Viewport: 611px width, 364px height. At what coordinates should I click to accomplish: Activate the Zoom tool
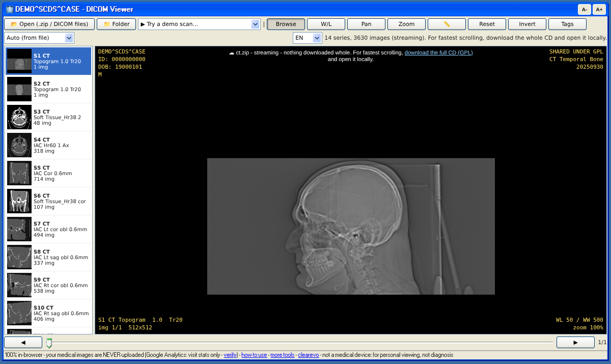point(407,24)
